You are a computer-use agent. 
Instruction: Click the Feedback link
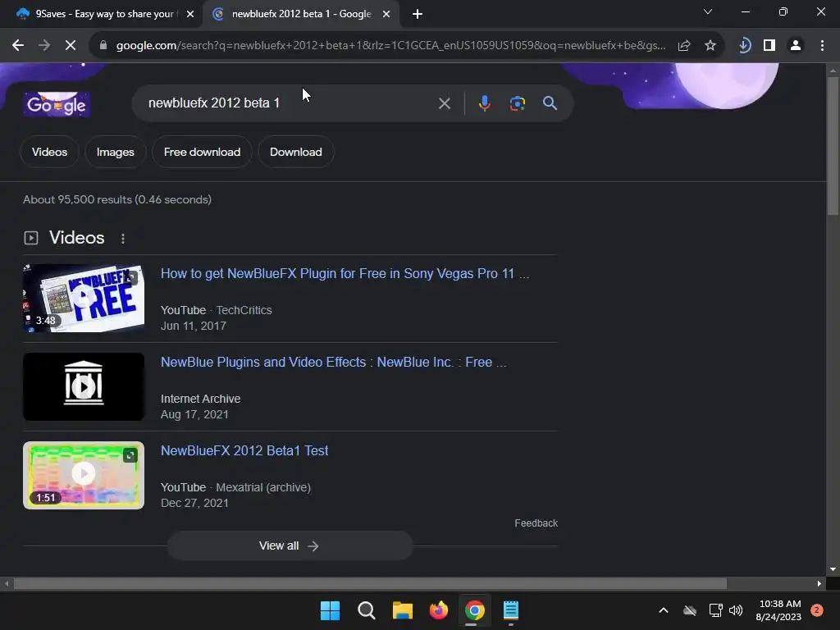pyautogui.click(x=536, y=523)
